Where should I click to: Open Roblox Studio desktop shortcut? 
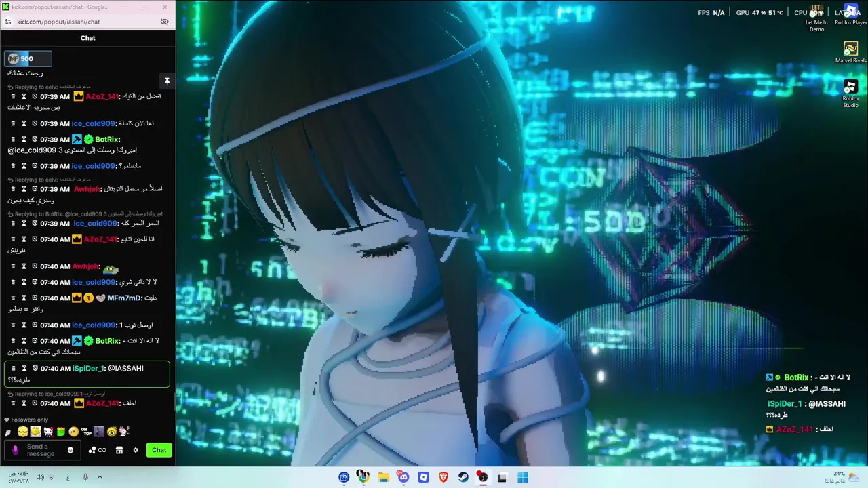pyautogui.click(x=850, y=94)
